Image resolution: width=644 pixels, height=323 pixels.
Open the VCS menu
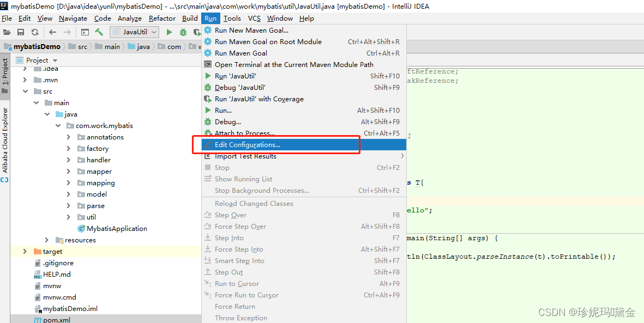(254, 19)
